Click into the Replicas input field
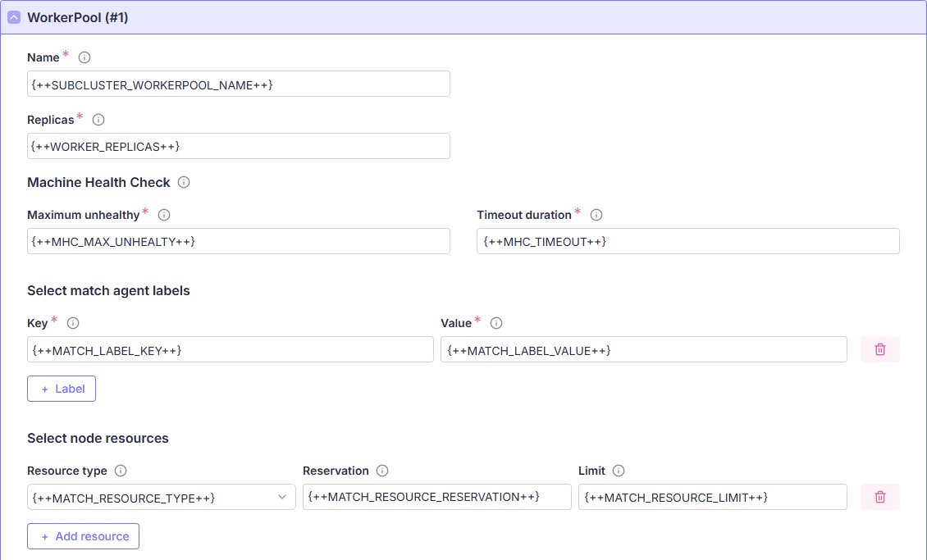Image resolution: width=927 pixels, height=560 pixels. tap(238, 146)
